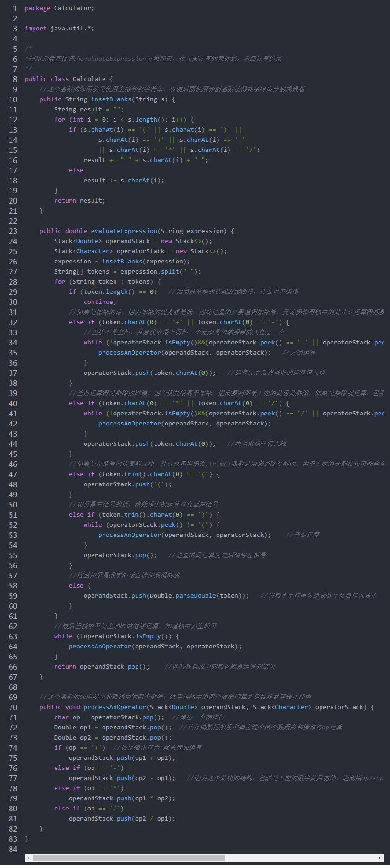
Task: Click 'package Calculator;' on line 1
Action: pyautogui.click(x=60, y=8)
